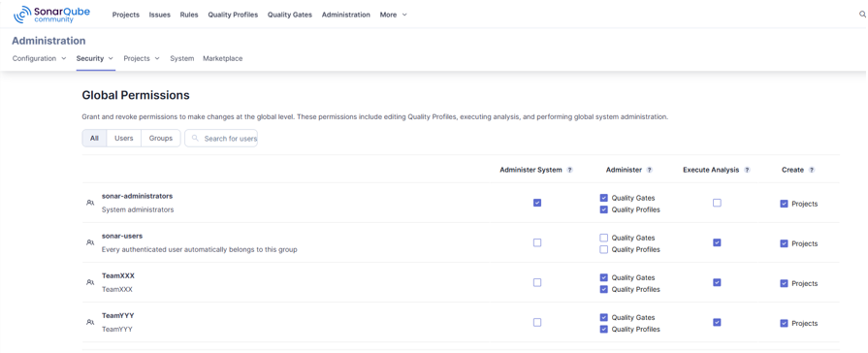Enable Administer System for sonar-users
Screen dimensions: 868x353
[537, 242]
